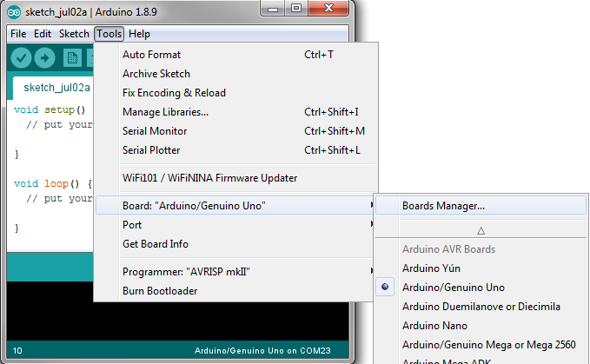Open Manage Libraries...
Image resolution: width=590 pixels, height=364 pixels.
click(235, 112)
